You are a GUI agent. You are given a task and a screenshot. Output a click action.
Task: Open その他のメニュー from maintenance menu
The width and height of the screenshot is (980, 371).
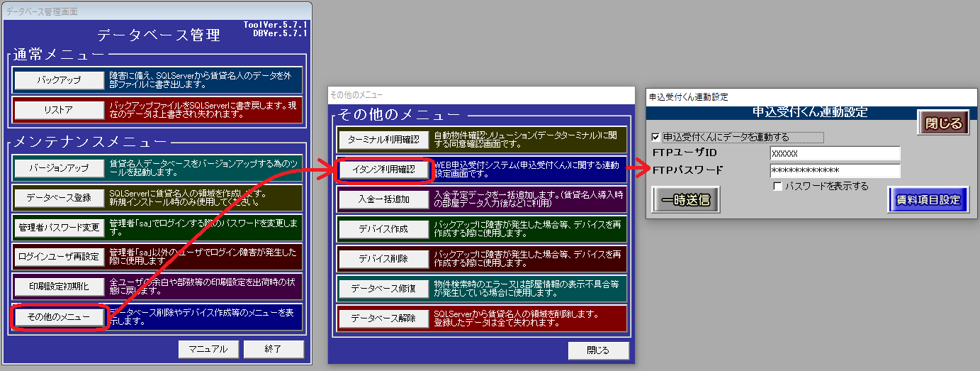tap(59, 317)
